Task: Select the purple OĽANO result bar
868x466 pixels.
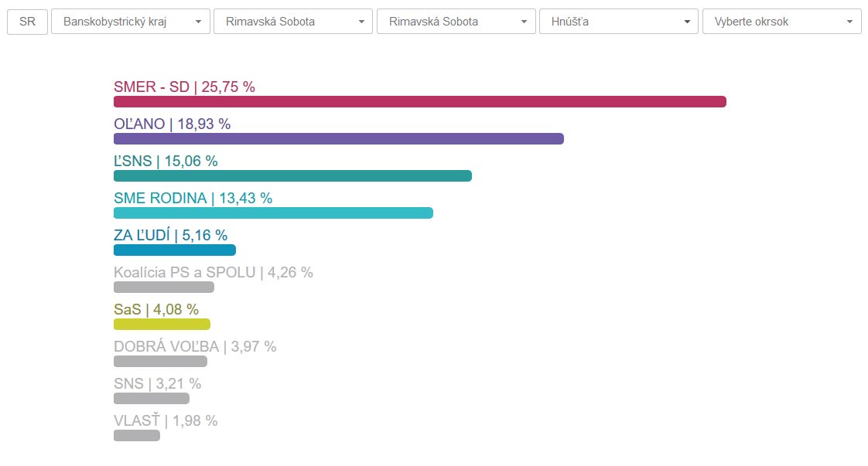Action: 338,139
